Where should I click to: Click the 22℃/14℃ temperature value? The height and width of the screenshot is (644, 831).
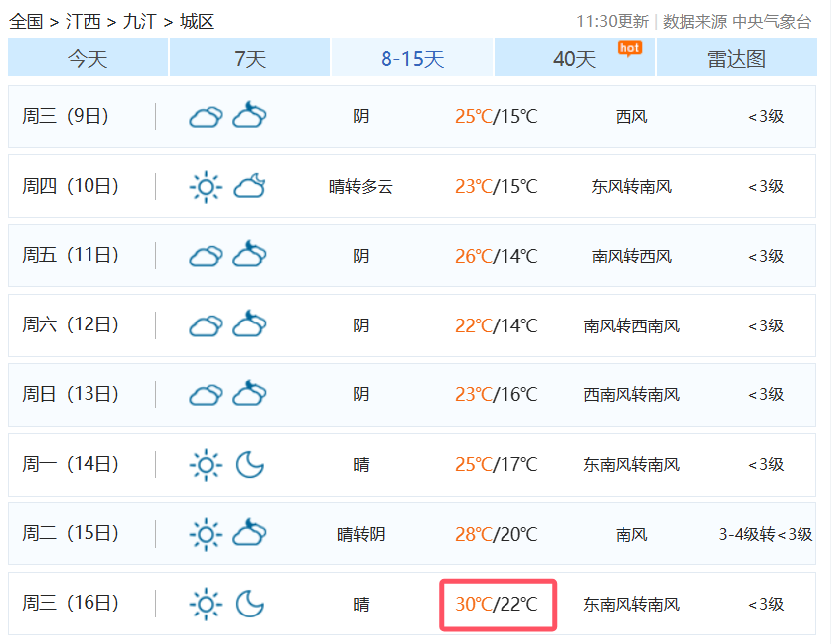(497, 325)
